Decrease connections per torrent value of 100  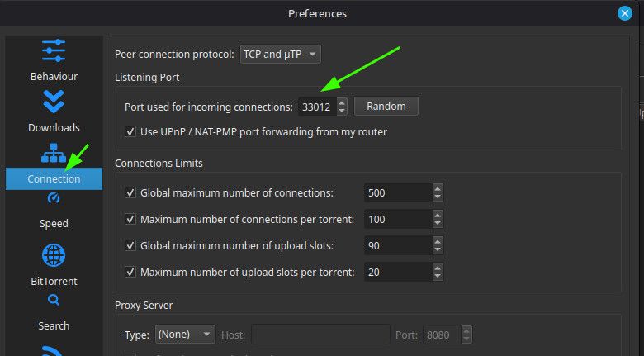[438, 224]
